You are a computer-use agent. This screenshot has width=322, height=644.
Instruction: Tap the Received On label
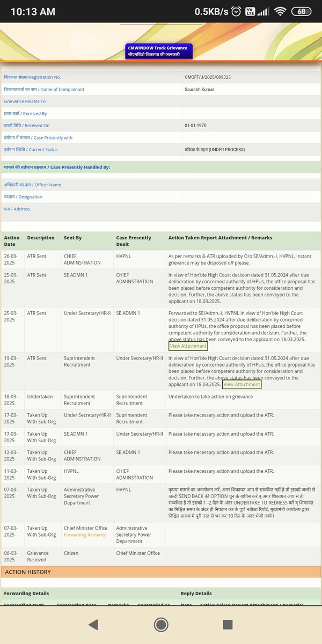(x=26, y=126)
